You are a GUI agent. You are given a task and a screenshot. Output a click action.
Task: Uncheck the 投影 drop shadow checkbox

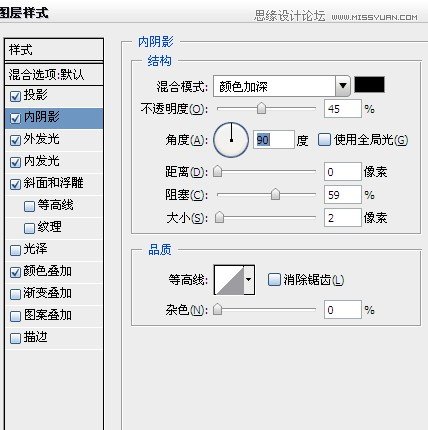tap(15, 96)
